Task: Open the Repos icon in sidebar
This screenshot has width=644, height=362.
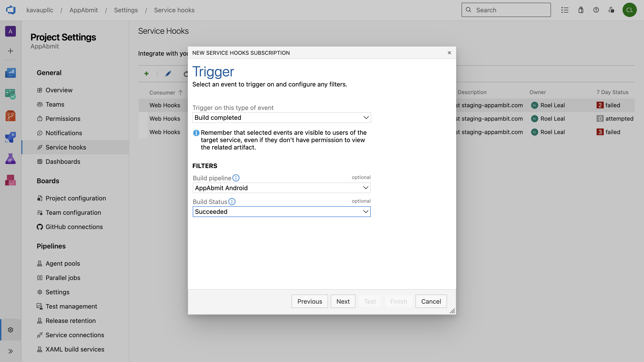Action: coord(11,116)
